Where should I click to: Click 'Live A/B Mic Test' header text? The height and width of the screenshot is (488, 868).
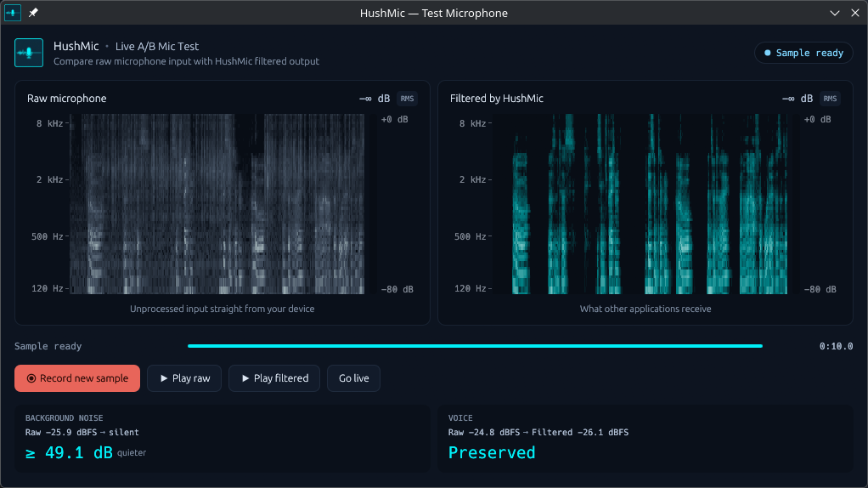(x=156, y=47)
